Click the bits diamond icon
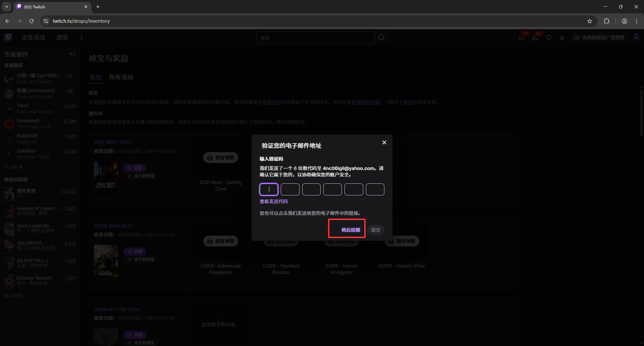 pos(562,38)
